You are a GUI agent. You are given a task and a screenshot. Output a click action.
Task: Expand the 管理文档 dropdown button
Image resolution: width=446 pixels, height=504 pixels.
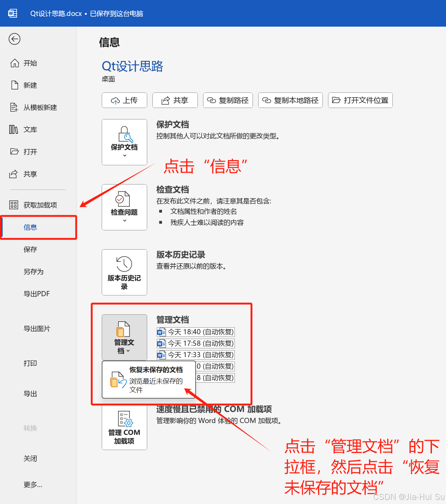pyautogui.click(x=124, y=337)
